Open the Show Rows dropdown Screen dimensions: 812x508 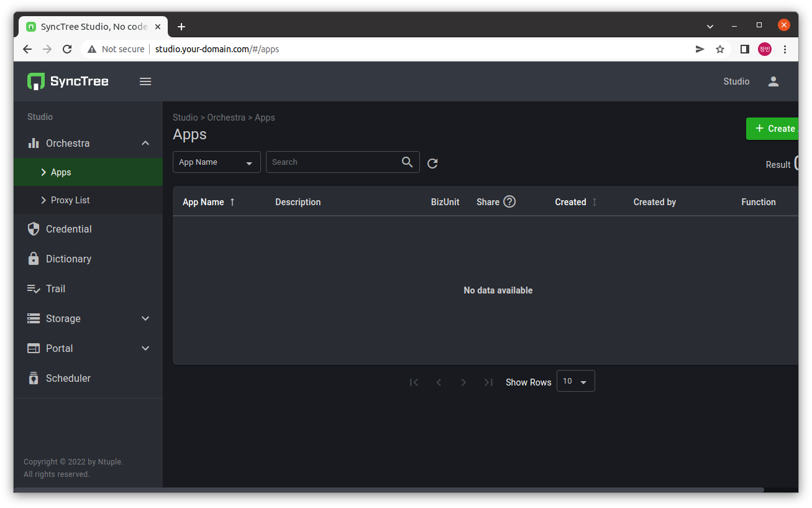point(575,381)
